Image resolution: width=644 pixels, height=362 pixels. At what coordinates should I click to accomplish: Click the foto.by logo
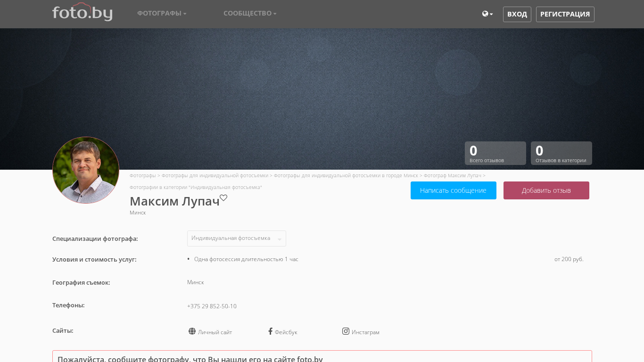(x=82, y=12)
